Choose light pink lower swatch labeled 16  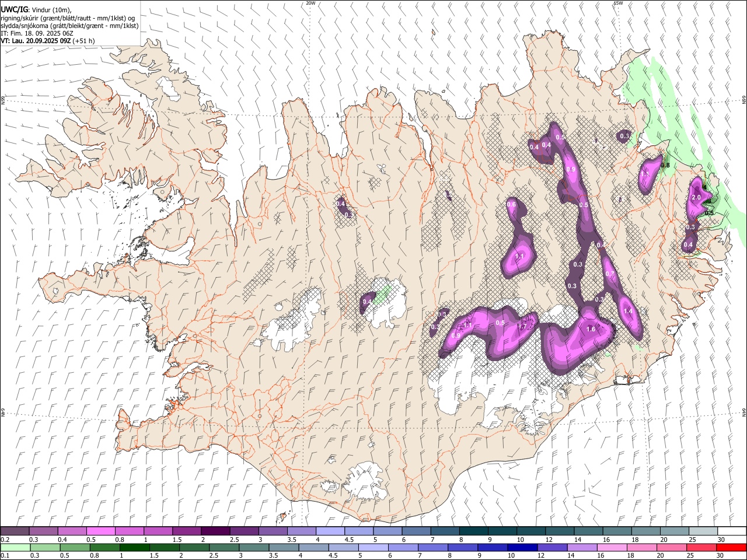[x=612, y=547]
